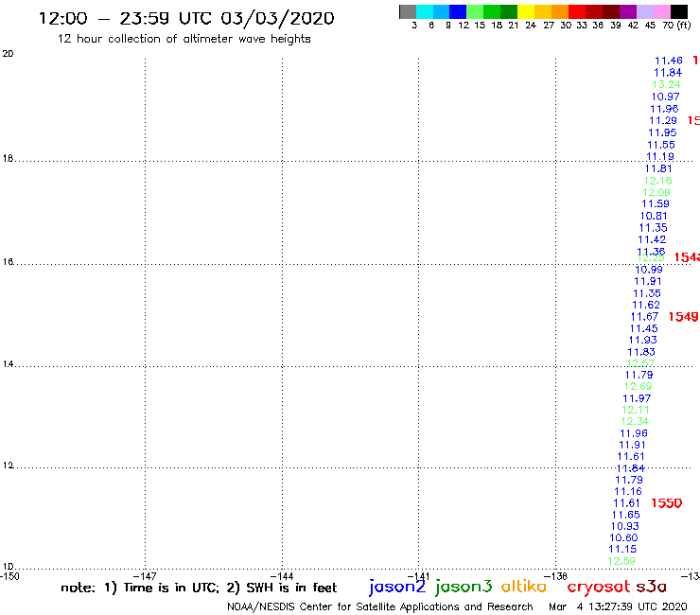The image size is (700, 615).
Task: Click the cryosat legend label
Action: (x=598, y=587)
